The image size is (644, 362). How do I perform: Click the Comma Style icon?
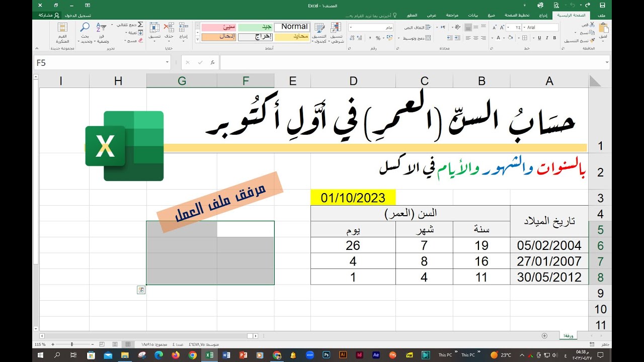(369, 38)
